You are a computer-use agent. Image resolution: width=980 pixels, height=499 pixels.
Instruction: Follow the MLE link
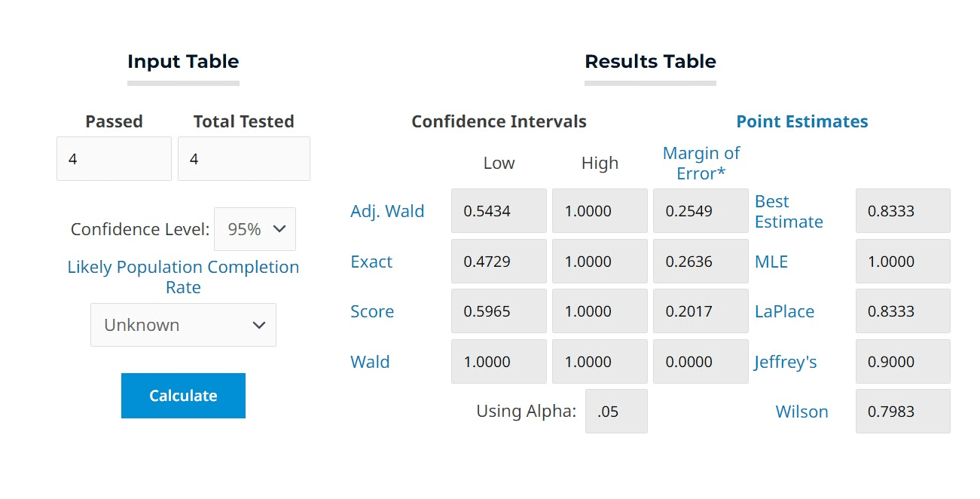[771, 262]
